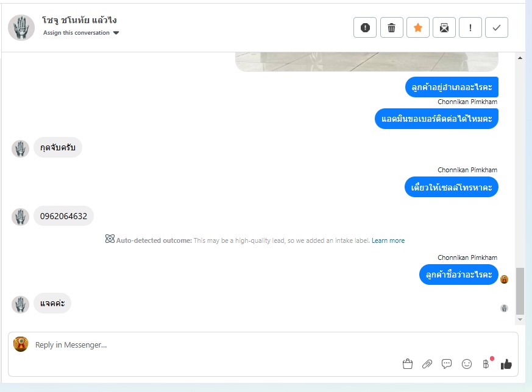Image resolution: width=532 pixels, height=392 pixels.
Task: Open the emoji picker smiley icon
Action: tap(467, 364)
